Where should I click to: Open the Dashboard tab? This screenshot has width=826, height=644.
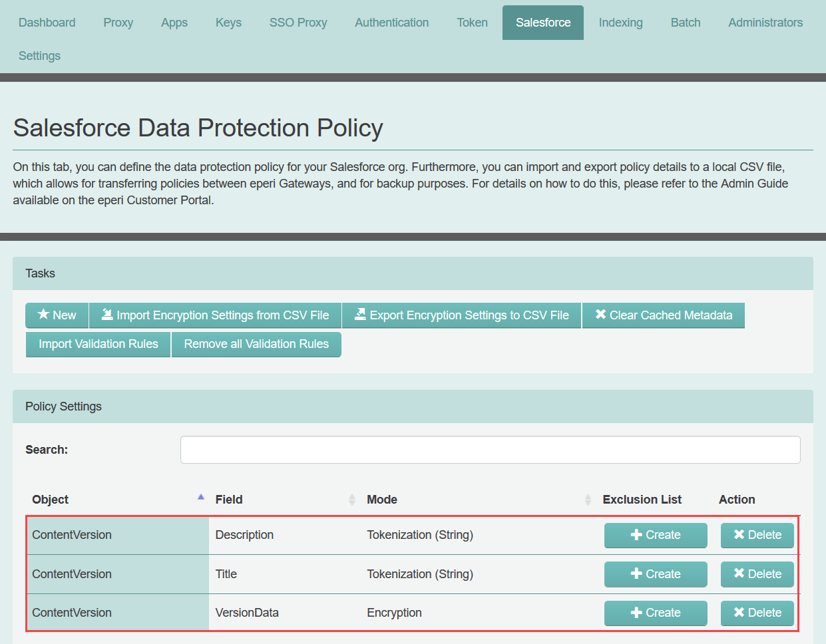47,23
